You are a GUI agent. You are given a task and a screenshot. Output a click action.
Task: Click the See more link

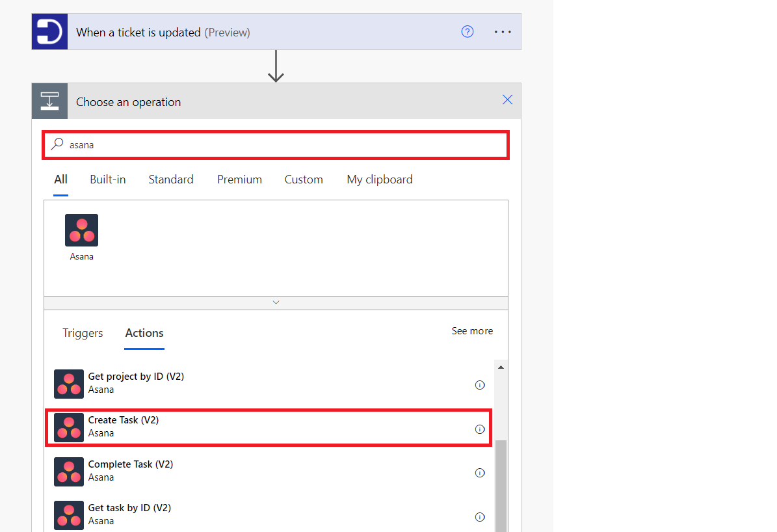pyautogui.click(x=472, y=330)
